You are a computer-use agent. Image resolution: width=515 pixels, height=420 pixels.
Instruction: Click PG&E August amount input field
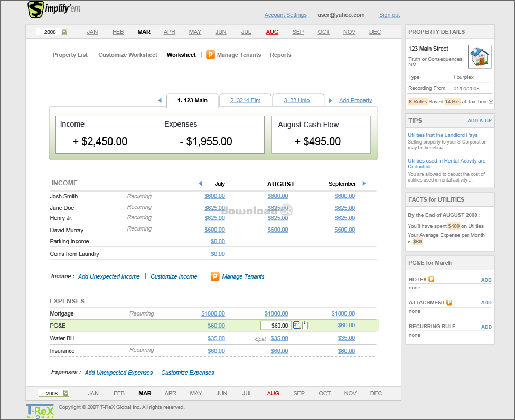(276, 326)
